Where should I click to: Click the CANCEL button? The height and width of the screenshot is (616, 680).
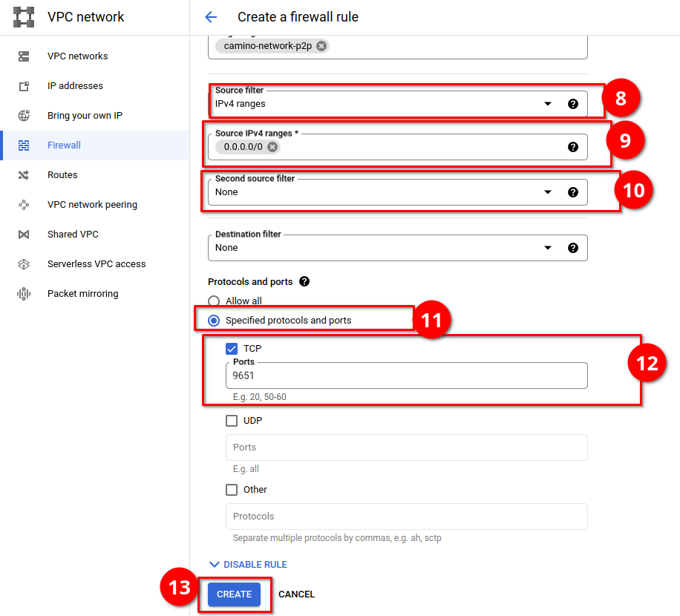pyautogui.click(x=296, y=594)
